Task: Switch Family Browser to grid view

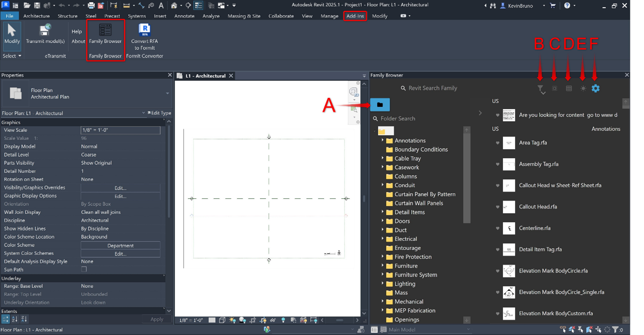Action: 569,88
